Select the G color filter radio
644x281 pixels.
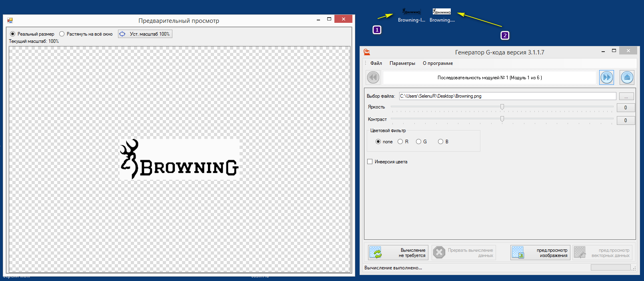click(422, 142)
